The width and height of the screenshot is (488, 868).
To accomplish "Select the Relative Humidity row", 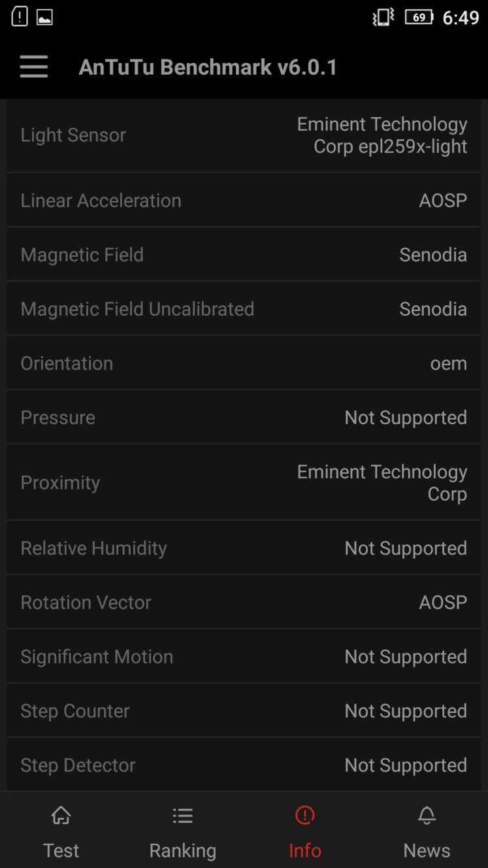I will pos(244,548).
